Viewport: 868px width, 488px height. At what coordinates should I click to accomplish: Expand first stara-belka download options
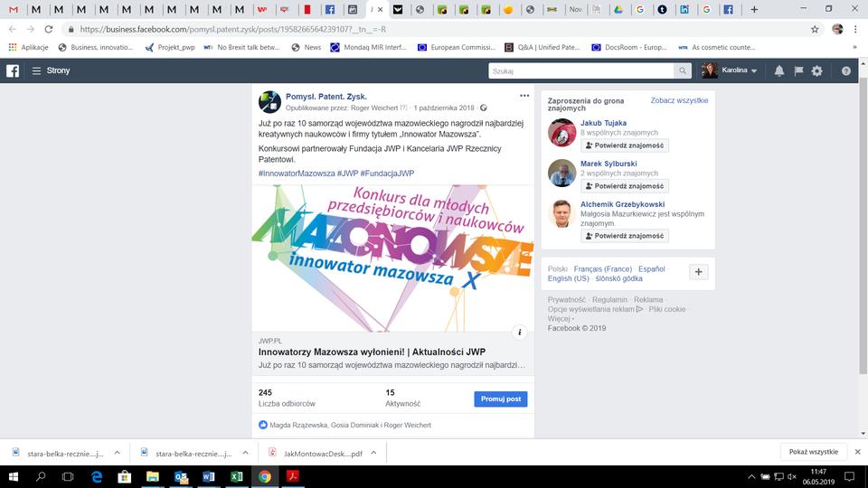pos(117,453)
